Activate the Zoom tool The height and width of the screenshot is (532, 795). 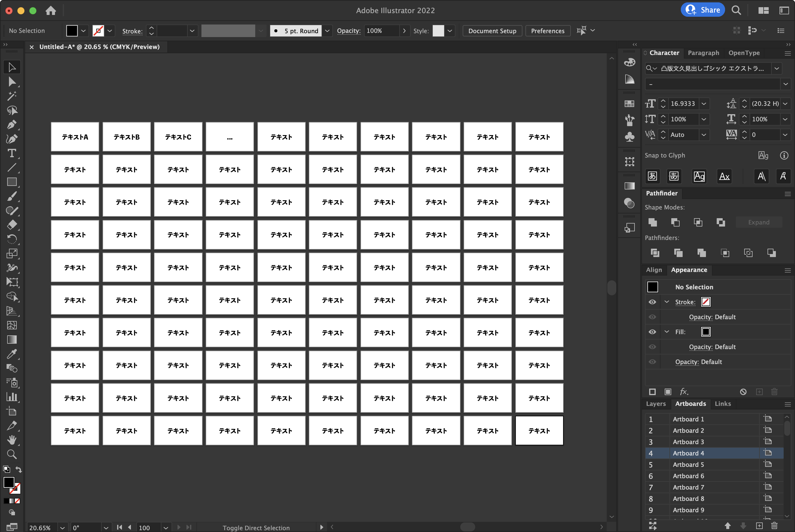coord(12,454)
